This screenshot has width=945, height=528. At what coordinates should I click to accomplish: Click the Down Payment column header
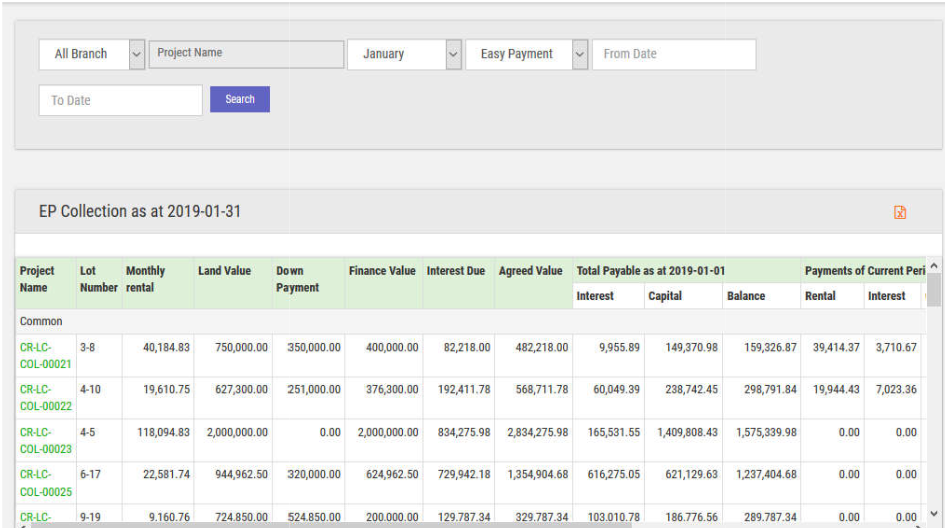tap(297, 279)
